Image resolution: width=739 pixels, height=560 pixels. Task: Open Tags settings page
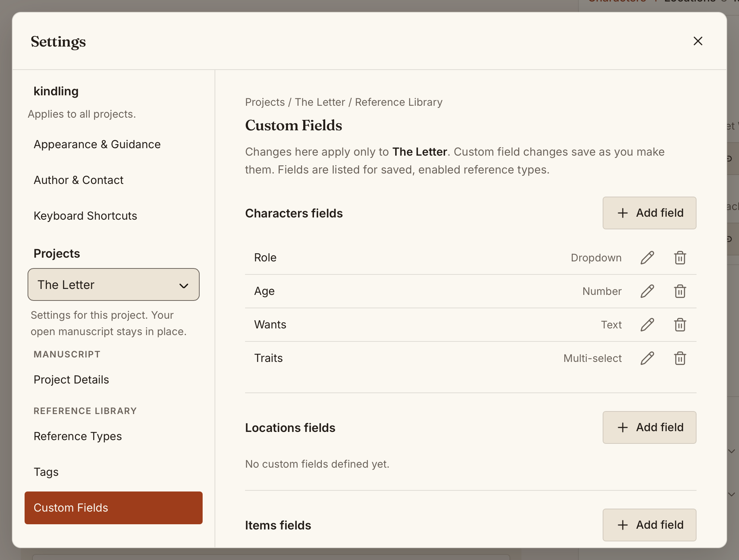click(x=114, y=472)
